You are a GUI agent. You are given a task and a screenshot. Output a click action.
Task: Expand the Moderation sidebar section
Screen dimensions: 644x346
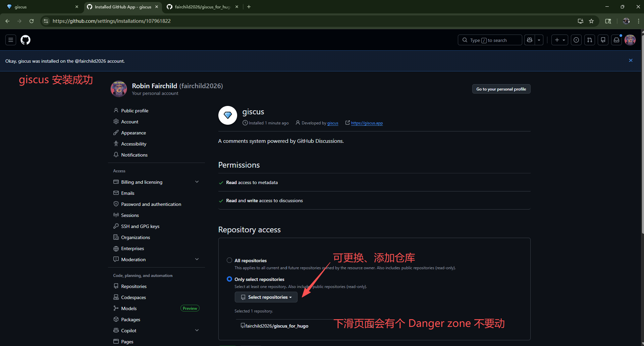click(197, 259)
